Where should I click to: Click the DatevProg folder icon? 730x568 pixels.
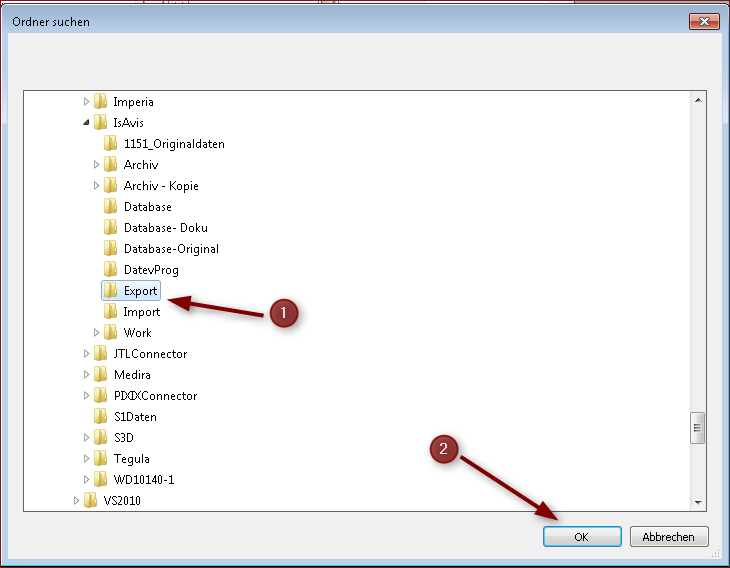click(x=111, y=270)
